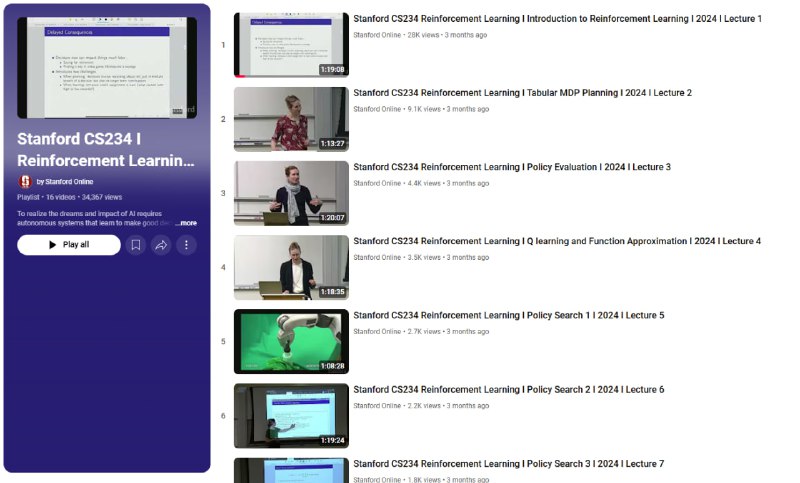The image size is (800, 483).
Task: Open the three-dot more actions menu
Action: click(186, 245)
